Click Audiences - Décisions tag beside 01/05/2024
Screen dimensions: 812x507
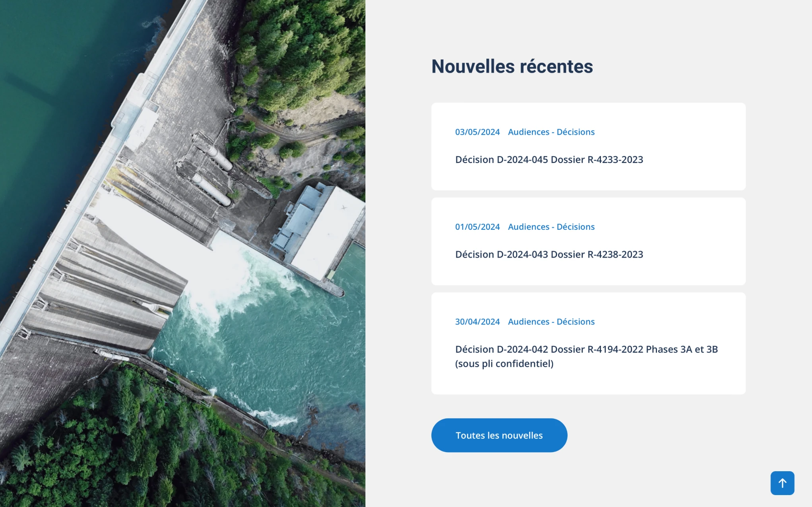[x=551, y=227]
